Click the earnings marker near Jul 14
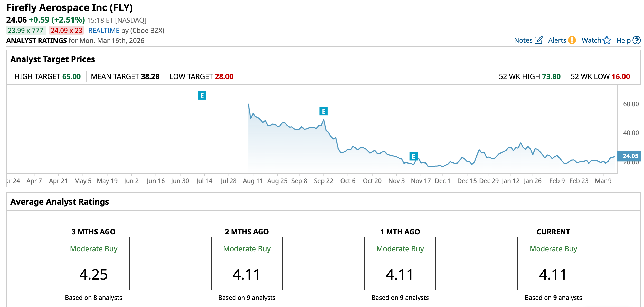 (x=202, y=96)
